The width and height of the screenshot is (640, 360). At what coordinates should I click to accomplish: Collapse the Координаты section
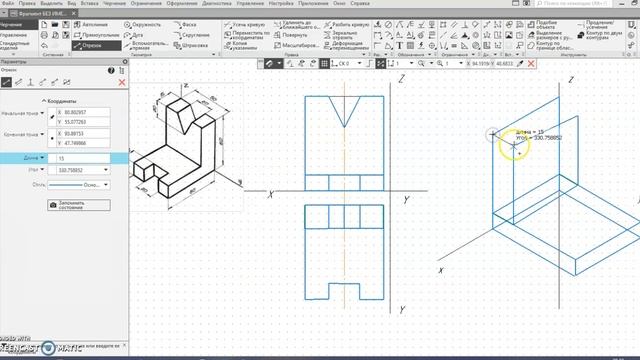tap(59, 101)
